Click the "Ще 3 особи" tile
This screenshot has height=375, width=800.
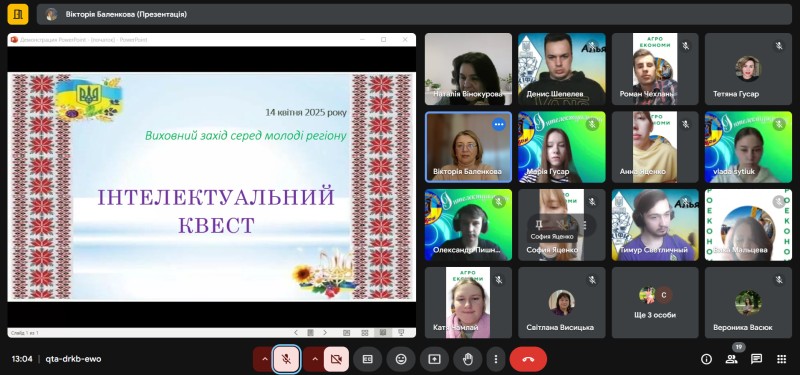655,303
